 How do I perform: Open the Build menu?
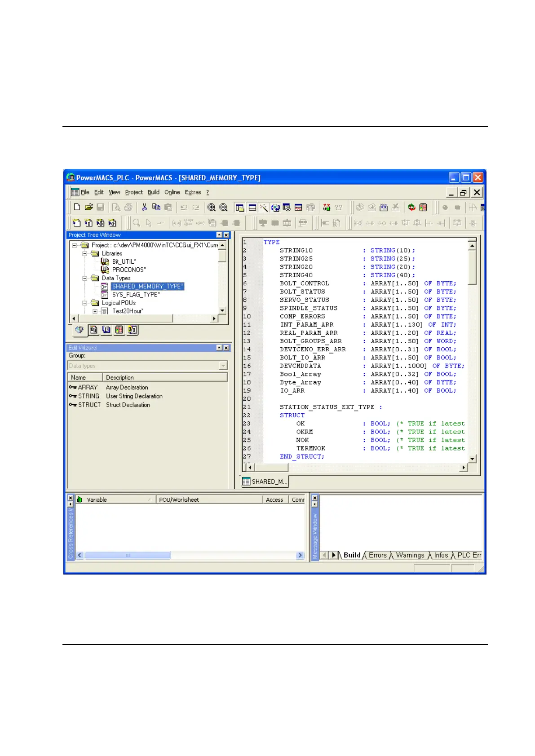point(154,192)
